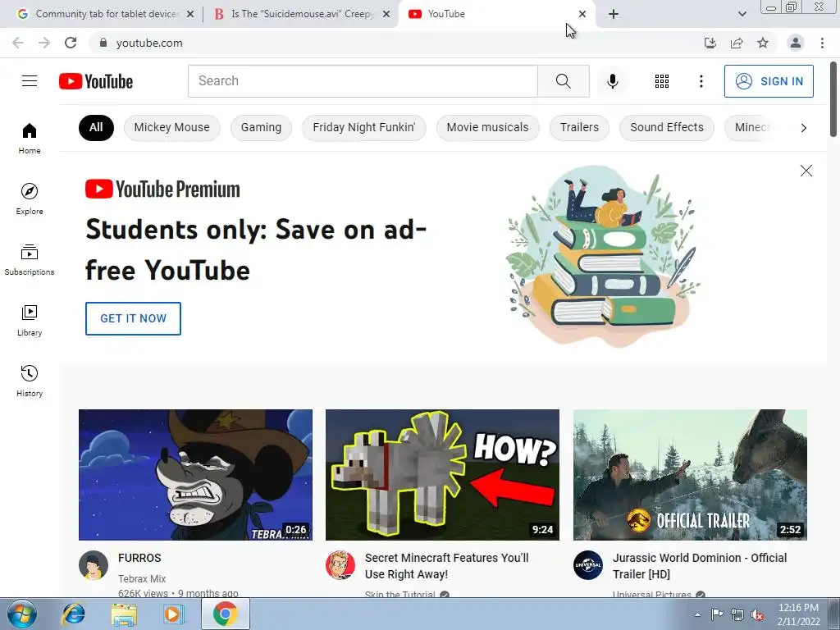Screen dimensions: 840x630
Task: Close the Suicidemouse.avi tab
Action: click(386, 14)
